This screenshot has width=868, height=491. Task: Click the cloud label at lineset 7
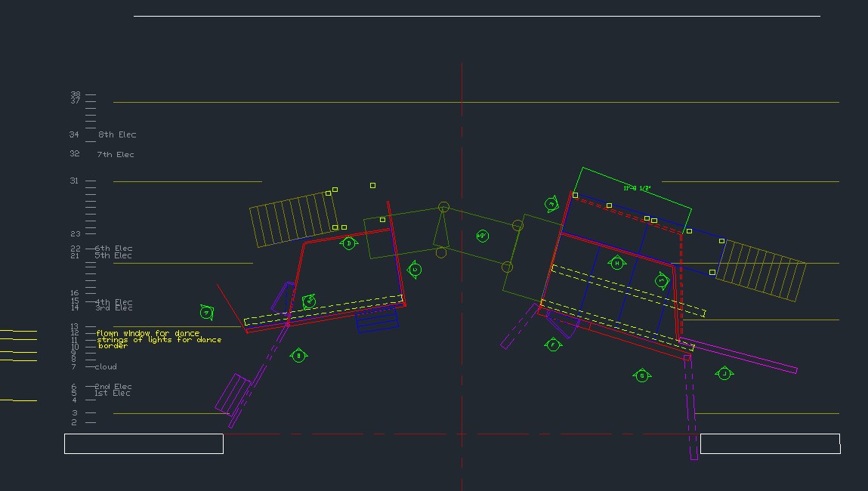coord(106,367)
